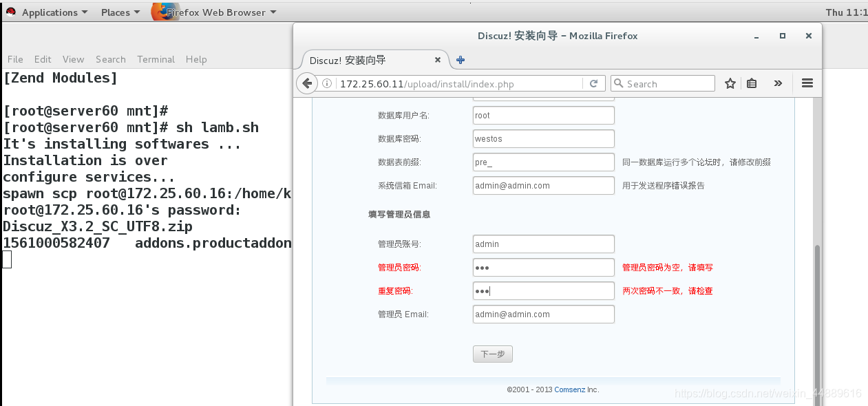Open the terminal File menu

(x=15, y=59)
